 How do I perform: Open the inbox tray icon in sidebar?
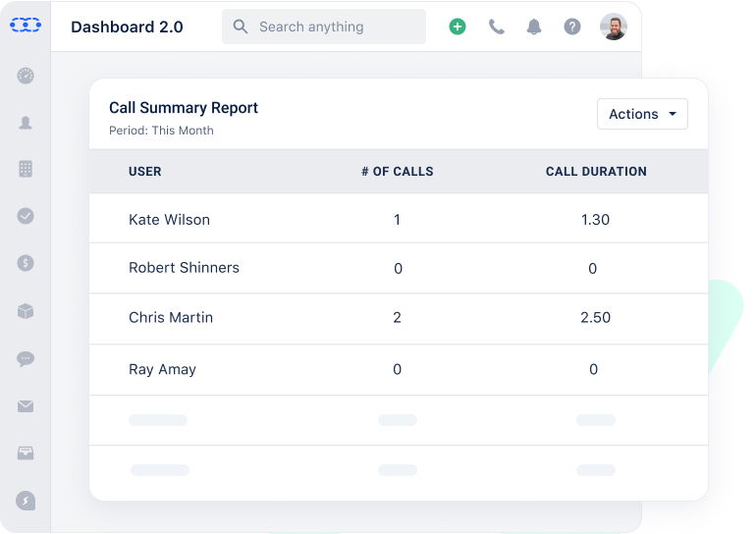pyautogui.click(x=26, y=453)
